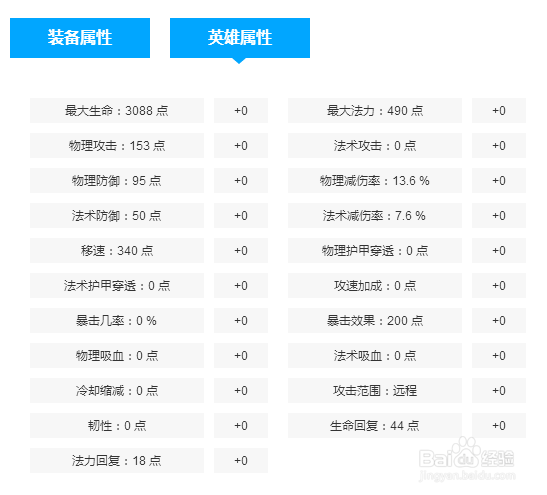Viewport: 547px width, 495px height.
Task: Click the 物理吸血：0 点 cell
Action: tap(117, 355)
